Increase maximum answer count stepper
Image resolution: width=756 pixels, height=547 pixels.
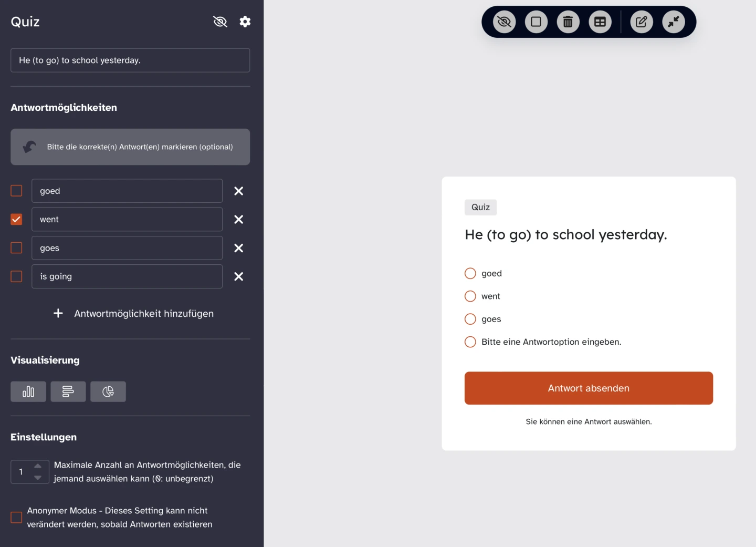(38, 466)
